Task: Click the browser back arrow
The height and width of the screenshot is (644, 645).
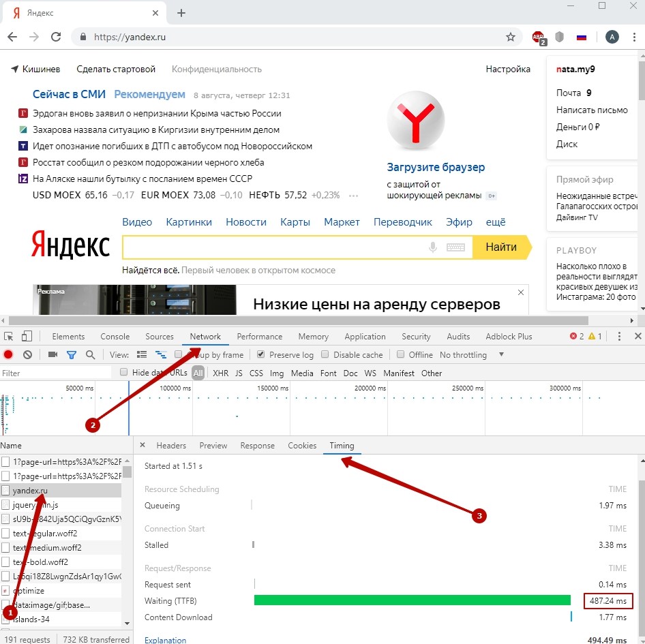Action: (x=12, y=37)
